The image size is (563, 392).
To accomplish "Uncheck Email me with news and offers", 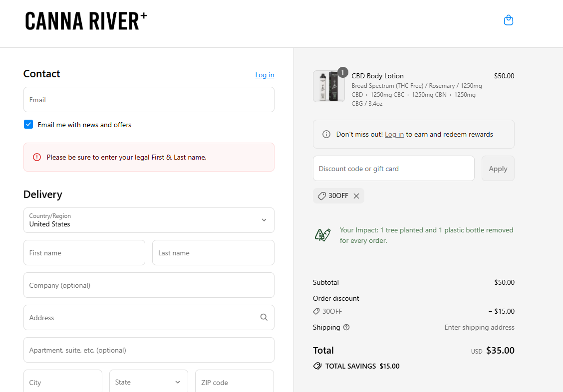I will pos(28,125).
